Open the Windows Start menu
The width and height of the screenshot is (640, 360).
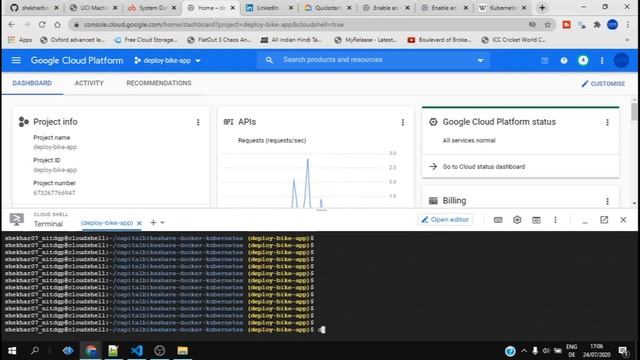12,351
